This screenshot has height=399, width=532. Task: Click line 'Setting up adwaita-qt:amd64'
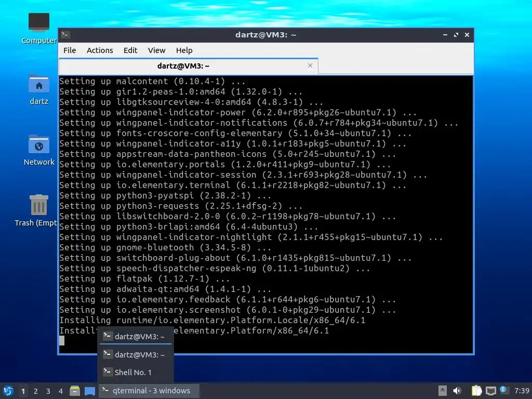point(165,289)
